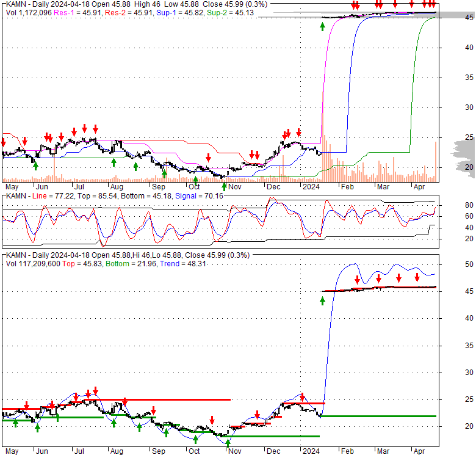Click the '2024' label on the top chart axis
Screen dimensions: 476x455
[311, 187]
